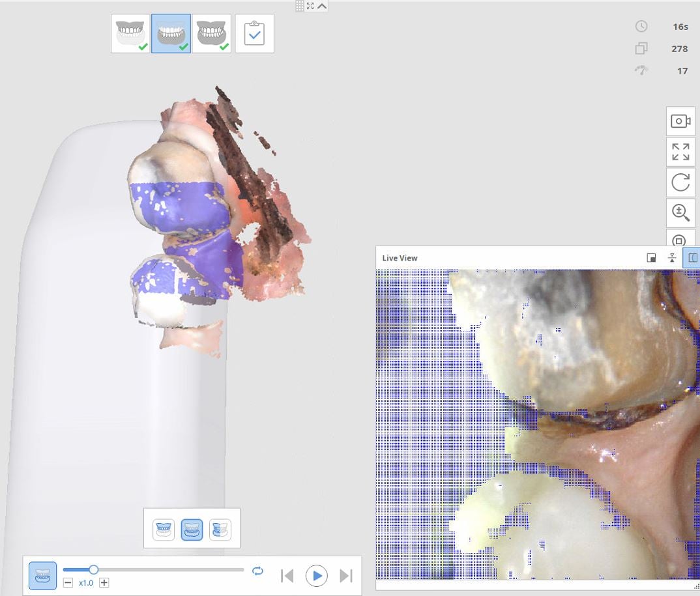
Task: Click the video camera record icon
Action: [680, 121]
